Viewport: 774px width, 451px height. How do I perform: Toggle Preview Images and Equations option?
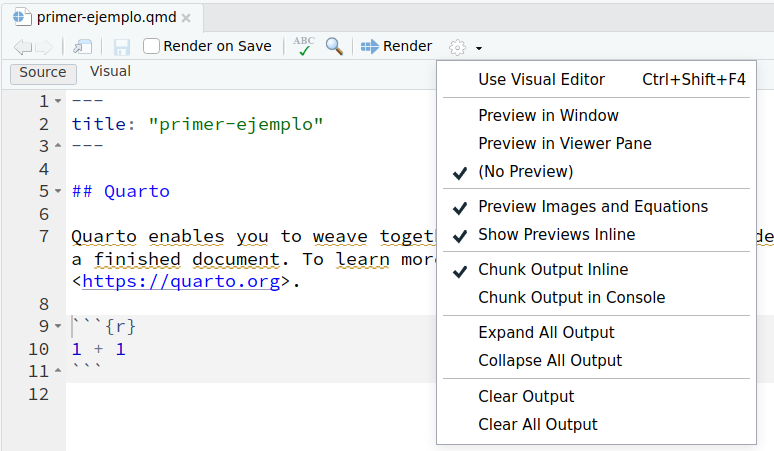click(x=593, y=207)
